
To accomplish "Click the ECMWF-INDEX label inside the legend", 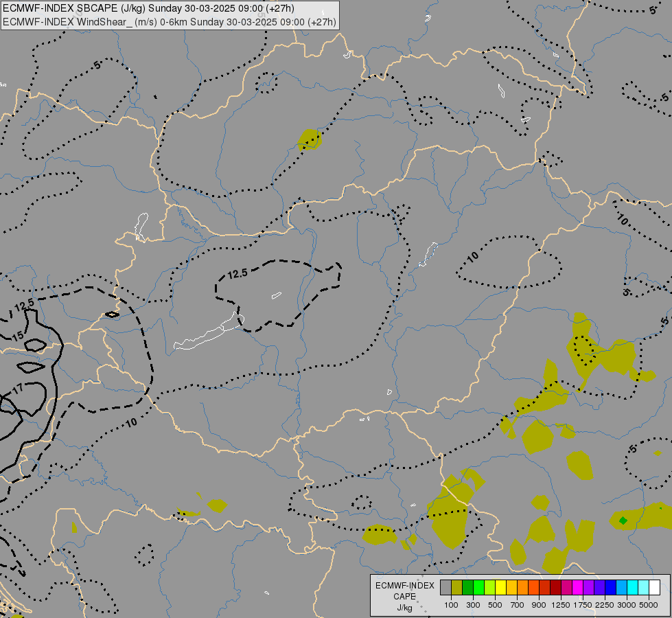I will click(x=404, y=586).
